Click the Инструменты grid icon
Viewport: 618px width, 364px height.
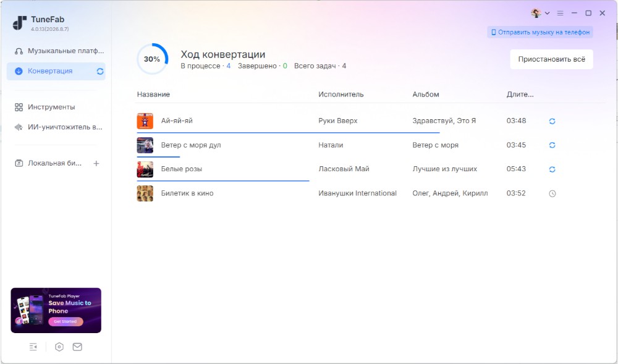click(x=19, y=107)
